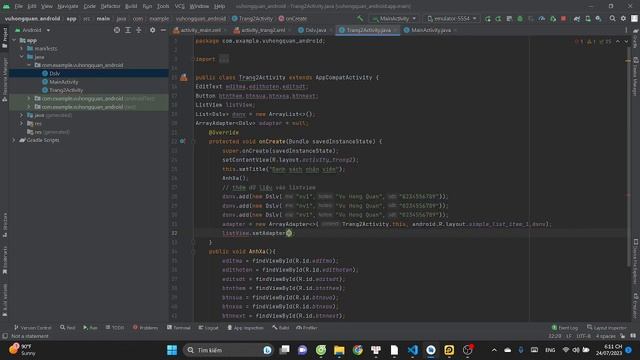
Task: Open Android Studio taskbar icon
Action: 431,350
